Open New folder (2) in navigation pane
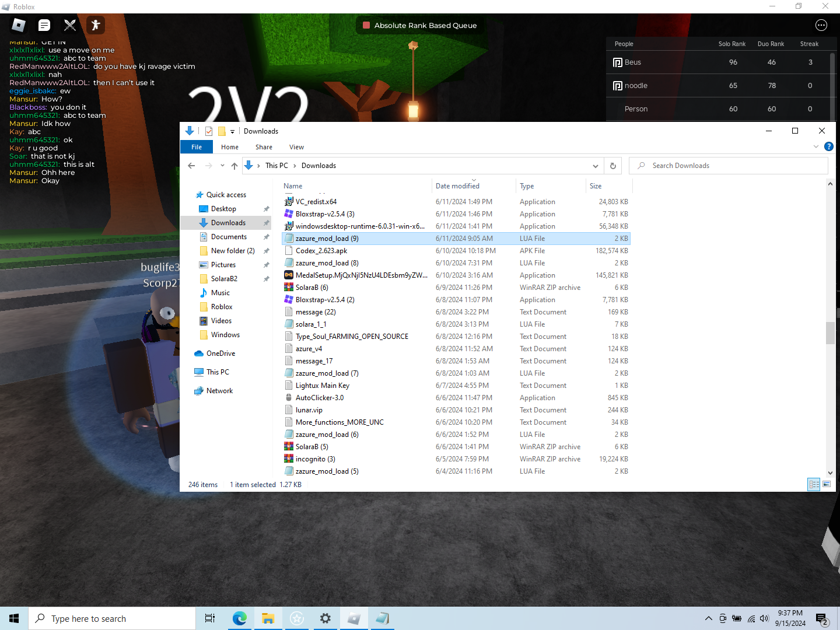Image resolution: width=840 pixels, height=630 pixels. [x=233, y=251]
